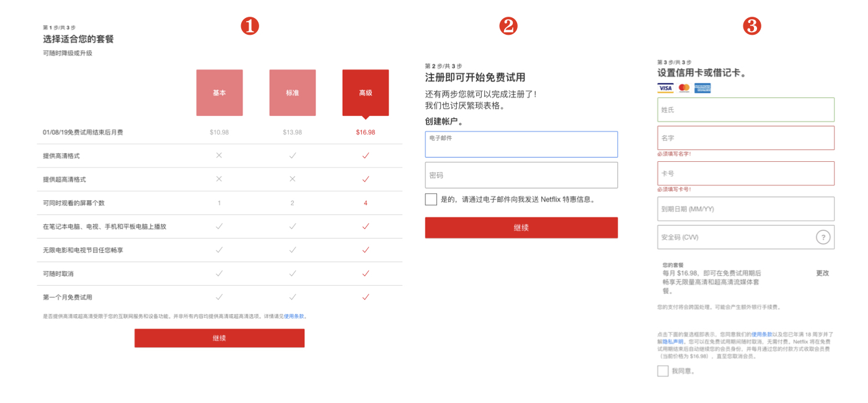The image size is (868, 403).
Task: Click the 创建帐户 label
Action: click(444, 122)
